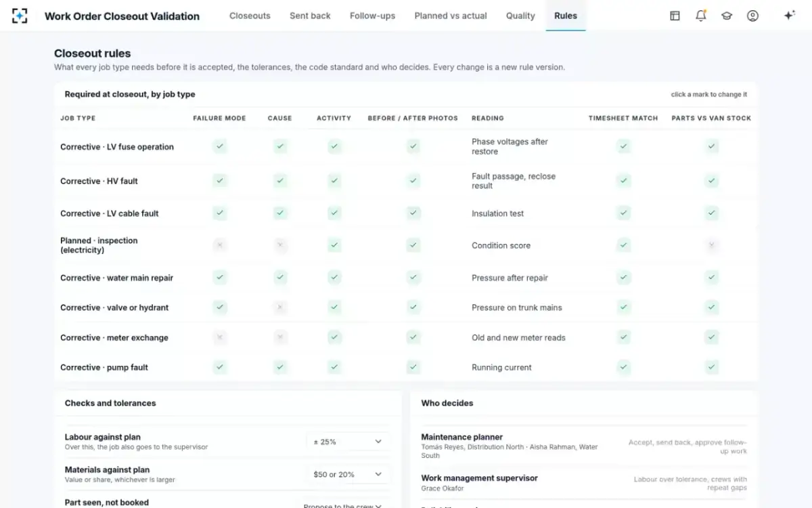Image resolution: width=812 pixels, height=508 pixels.
Task: Click 'Fault passage, reclose result' reading
Action: pyautogui.click(x=514, y=181)
